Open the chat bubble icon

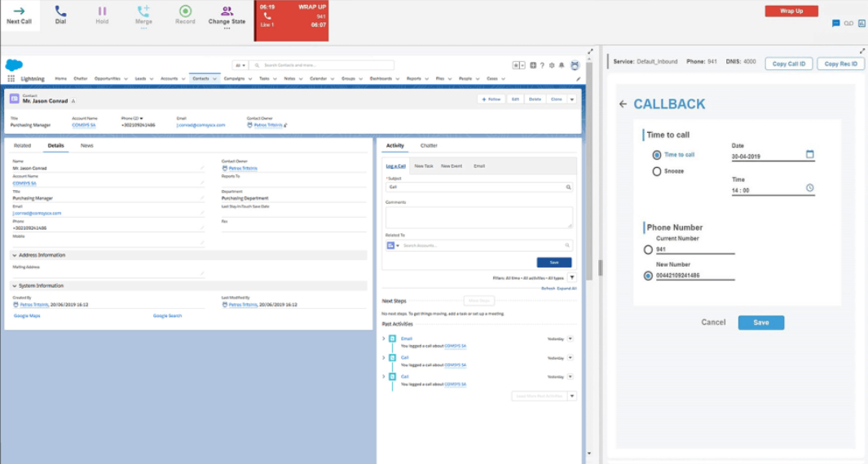click(x=835, y=24)
